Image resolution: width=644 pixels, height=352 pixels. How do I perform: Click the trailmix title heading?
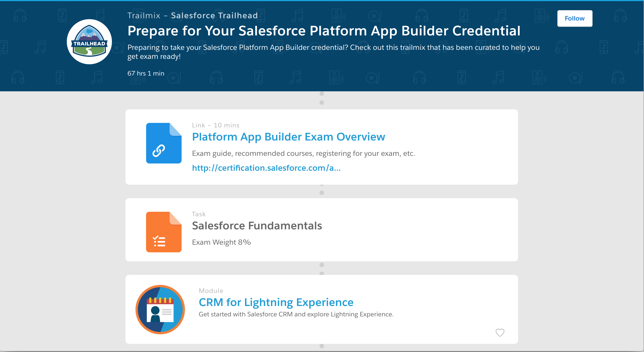(324, 31)
